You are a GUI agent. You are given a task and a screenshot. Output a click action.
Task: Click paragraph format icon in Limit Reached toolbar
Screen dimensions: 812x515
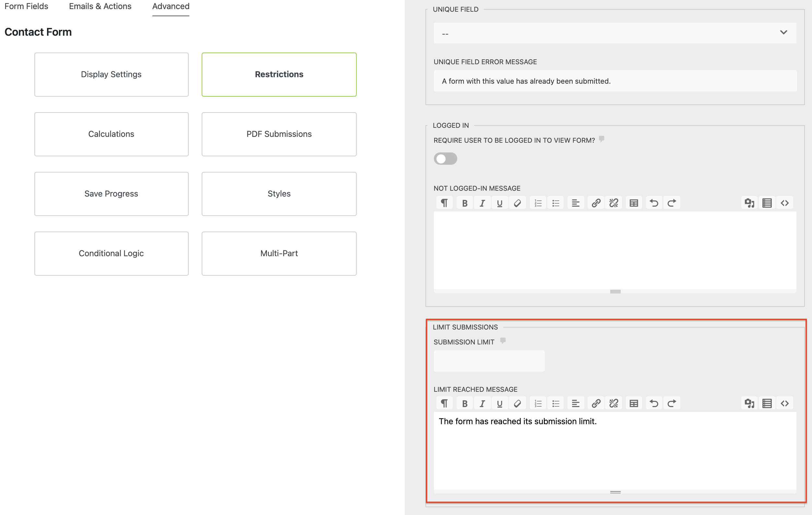click(445, 403)
